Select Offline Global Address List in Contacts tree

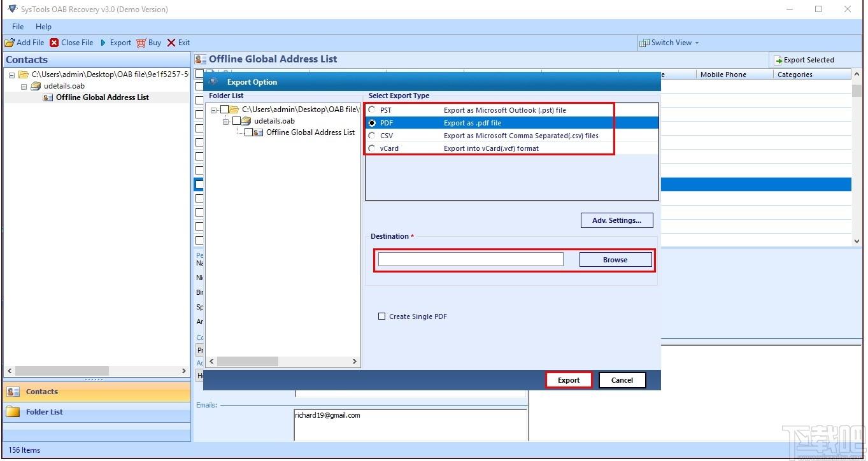(102, 97)
